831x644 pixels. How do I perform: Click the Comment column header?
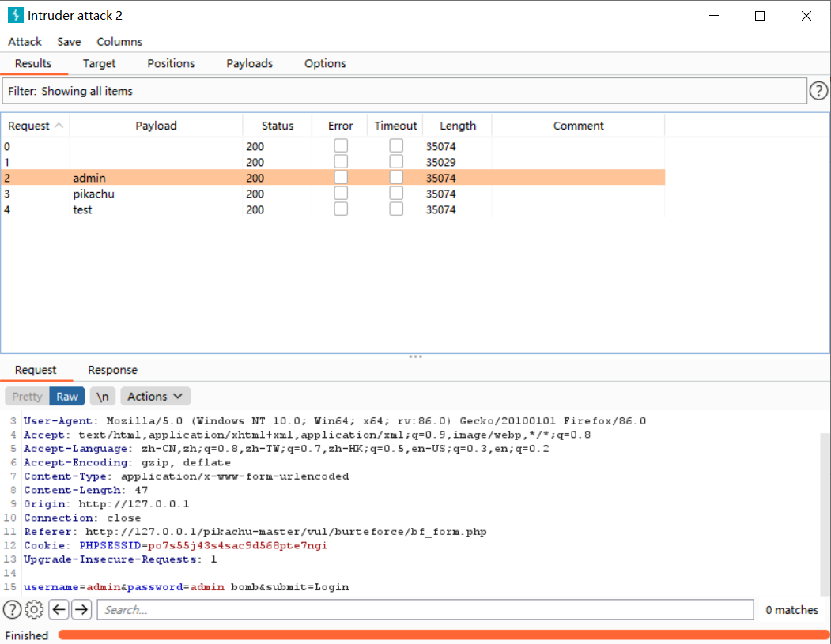(578, 126)
